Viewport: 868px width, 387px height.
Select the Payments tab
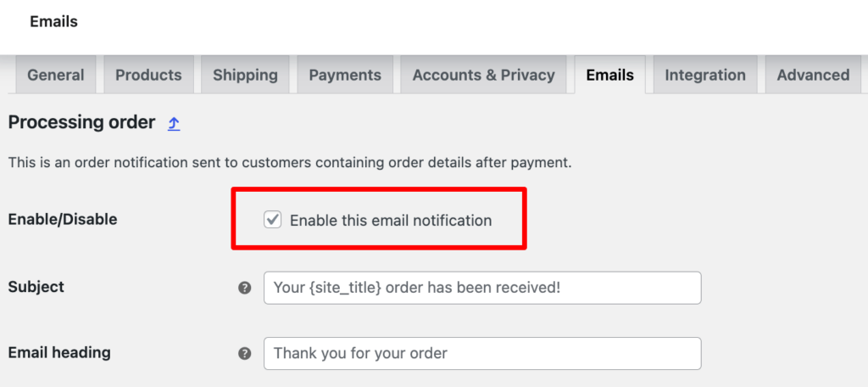[345, 75]
